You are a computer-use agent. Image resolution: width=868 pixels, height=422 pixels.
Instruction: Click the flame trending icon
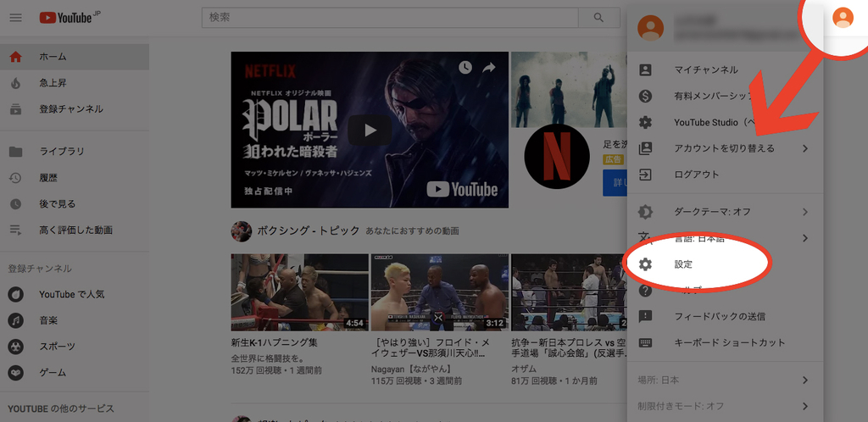[x=15, y=83]
